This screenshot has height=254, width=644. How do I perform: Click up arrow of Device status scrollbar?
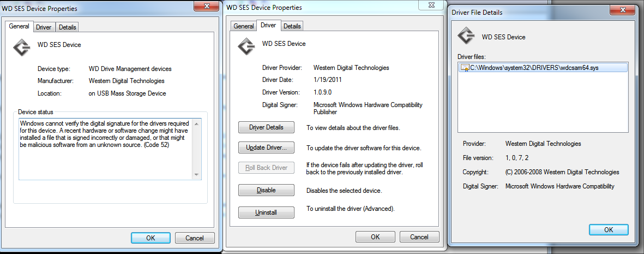pos(196,123)
